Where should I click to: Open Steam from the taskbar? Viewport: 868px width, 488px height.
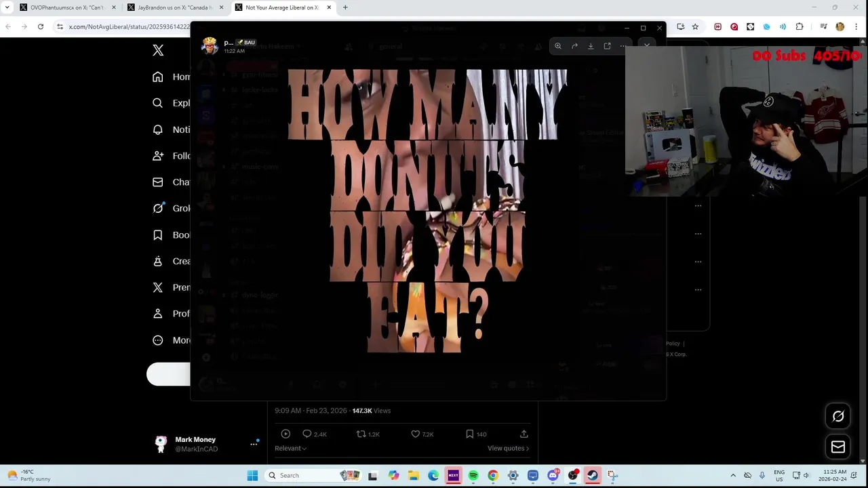coord(593,475)
